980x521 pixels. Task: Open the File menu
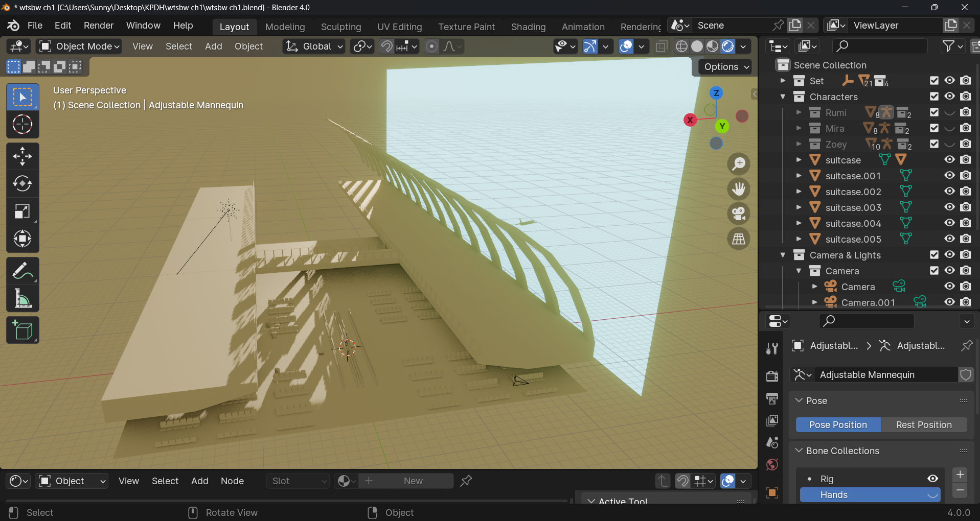pyautogui.click(x=35, y=26)
